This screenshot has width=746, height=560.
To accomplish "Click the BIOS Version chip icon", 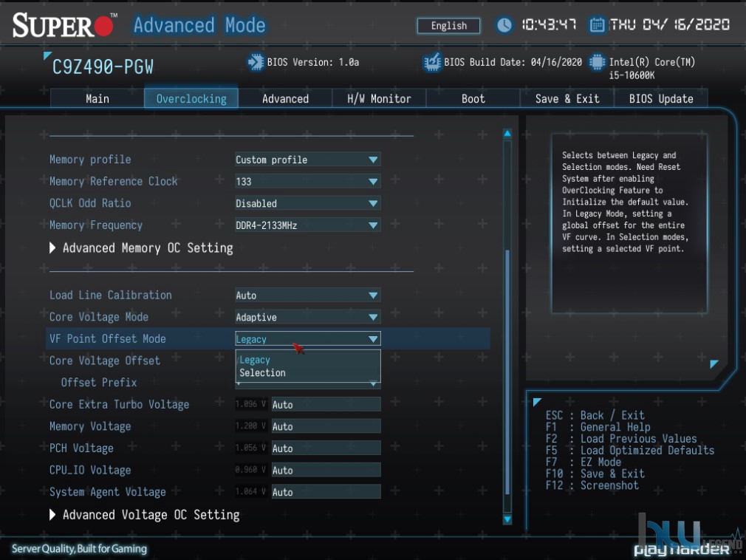I will [x=256, y=62].
